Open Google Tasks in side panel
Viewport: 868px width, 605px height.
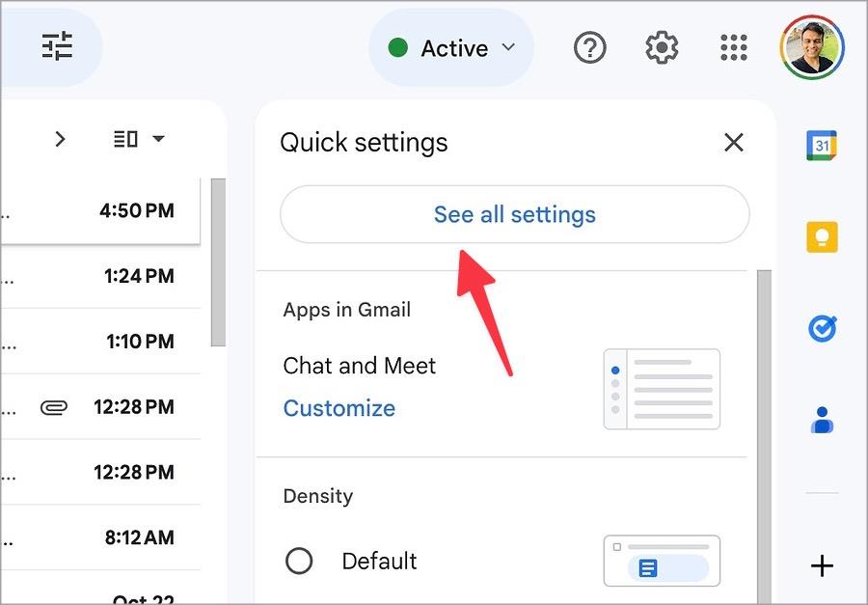[822, 328]
